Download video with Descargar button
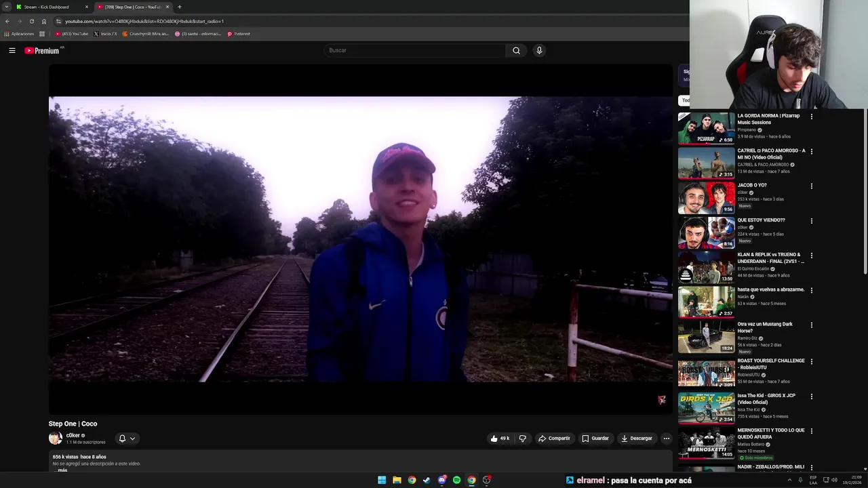This screenshot has height=488, width=868. point(637,439)
